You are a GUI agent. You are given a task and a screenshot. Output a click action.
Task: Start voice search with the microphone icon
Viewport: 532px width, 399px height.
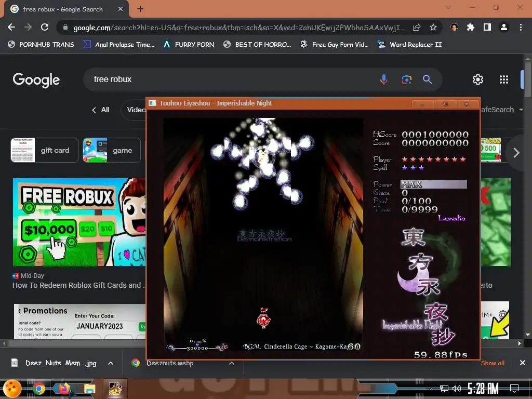[384, 79]
